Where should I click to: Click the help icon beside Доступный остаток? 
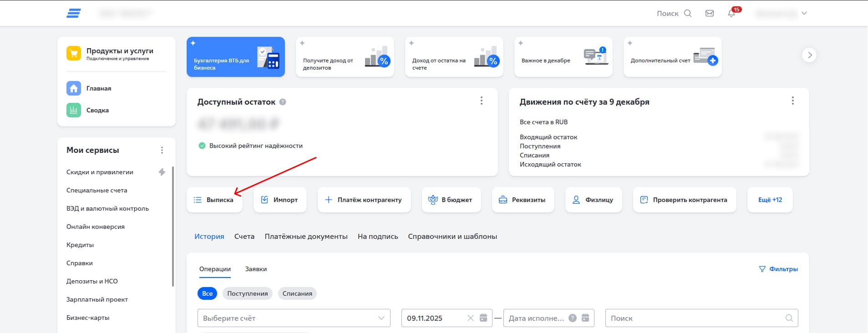tap(283, 102)
